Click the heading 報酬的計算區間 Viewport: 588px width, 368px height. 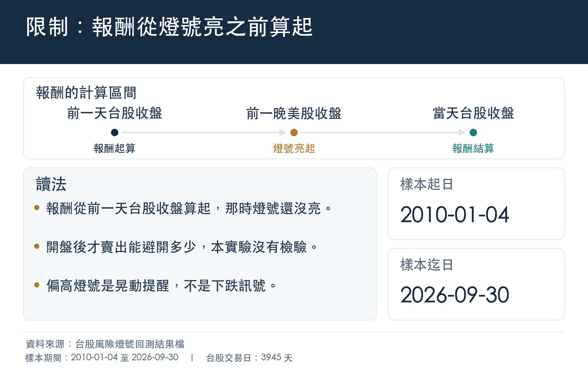click(x=86, y=93)
